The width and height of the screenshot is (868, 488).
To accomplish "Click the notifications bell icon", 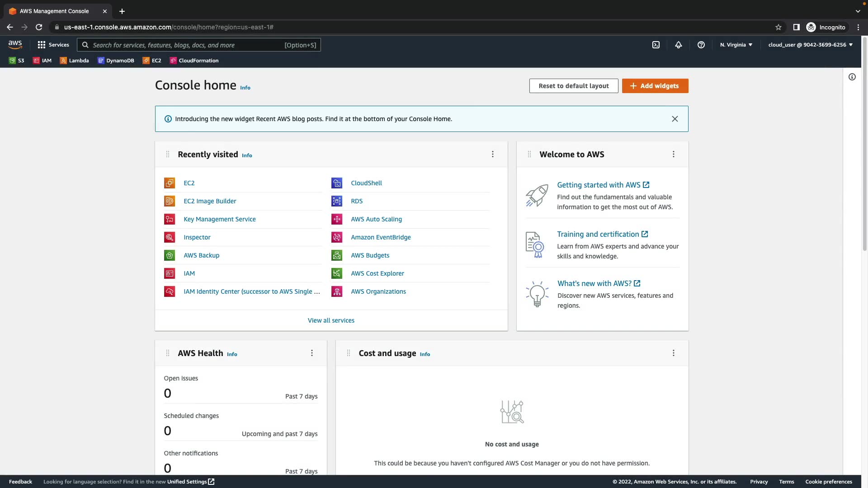I will click(678, 45).
